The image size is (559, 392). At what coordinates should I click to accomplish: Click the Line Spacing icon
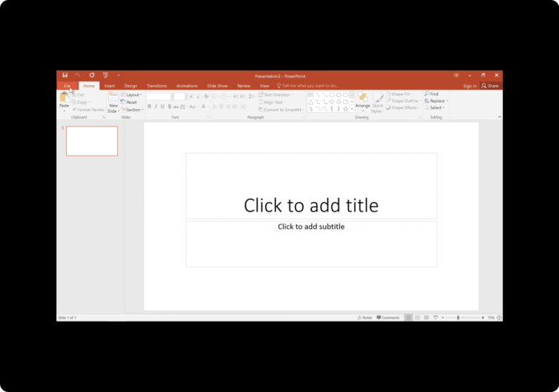251,97
